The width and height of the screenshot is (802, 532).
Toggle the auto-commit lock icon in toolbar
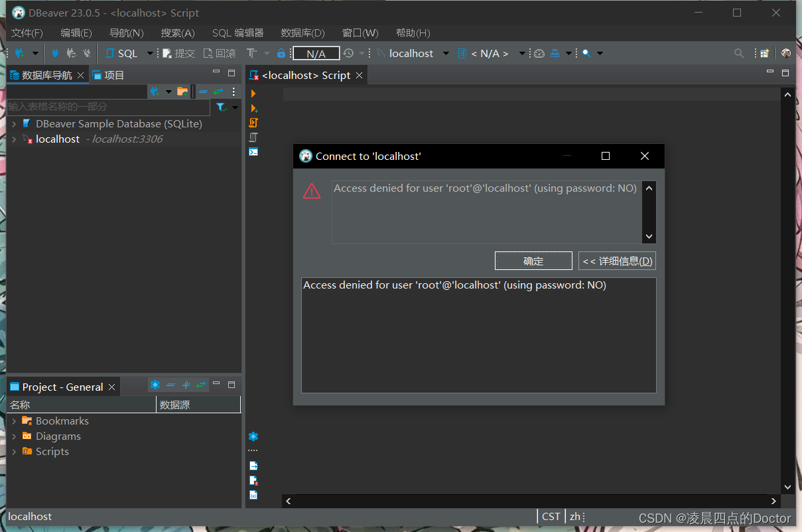[281, 53]
